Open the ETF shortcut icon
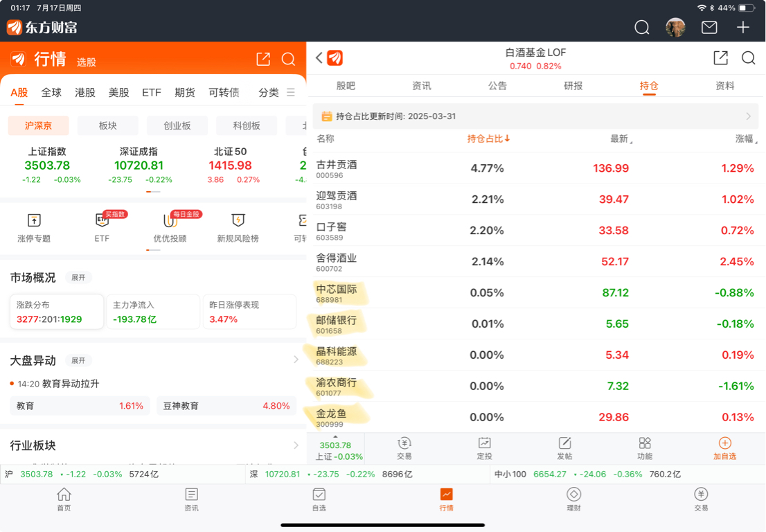Screen dimensions: 766x532 102,228
